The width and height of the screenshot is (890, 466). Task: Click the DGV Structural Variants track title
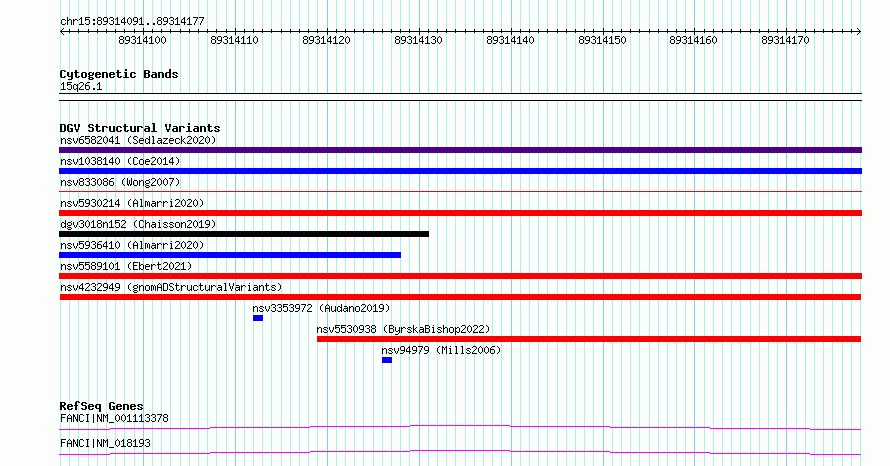(x=140, y=128)
